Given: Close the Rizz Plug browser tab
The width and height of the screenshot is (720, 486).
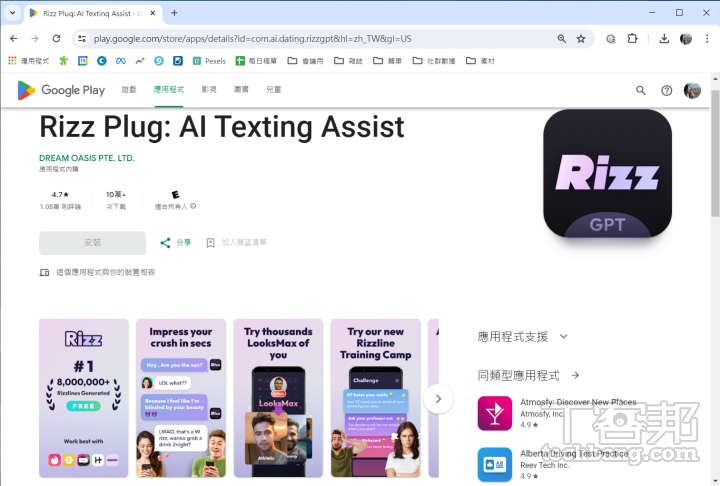Looking at the screenshot, I should click(x=153, y=13).
